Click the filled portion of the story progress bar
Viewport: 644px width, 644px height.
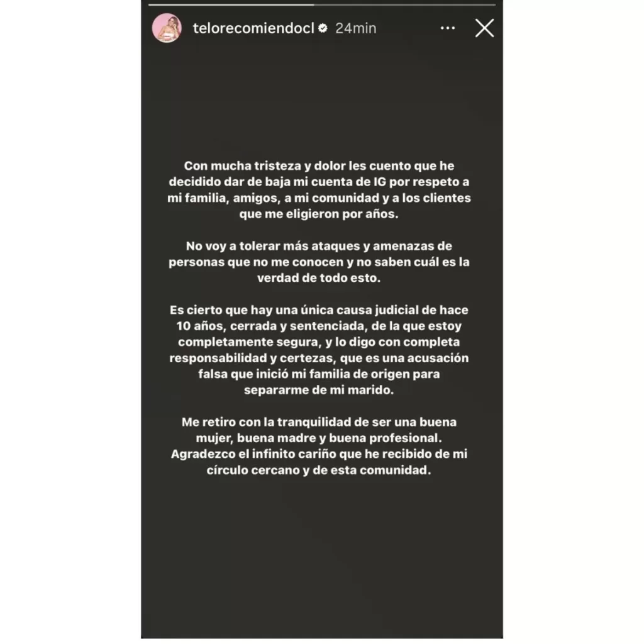(231, 5)
